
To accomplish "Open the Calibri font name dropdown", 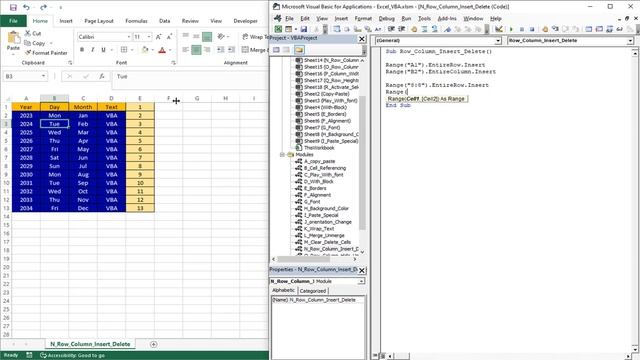I will coord(129,37).
